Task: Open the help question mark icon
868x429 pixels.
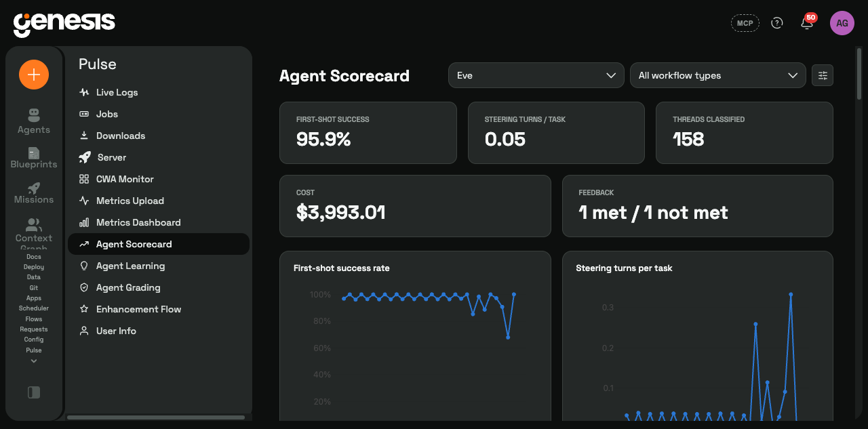Action: coord(777,23)
